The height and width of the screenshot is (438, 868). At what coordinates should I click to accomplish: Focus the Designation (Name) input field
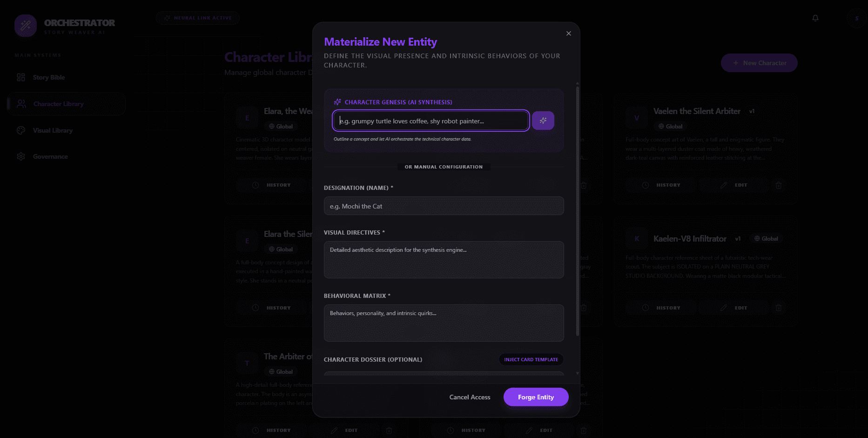(x=444, y=206)
